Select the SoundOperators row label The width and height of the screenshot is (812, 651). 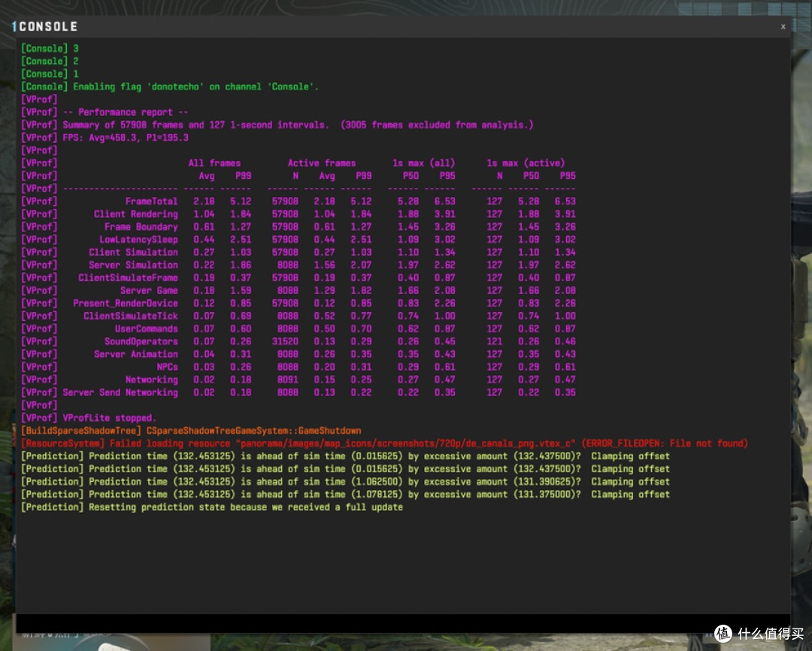[141, 341]
